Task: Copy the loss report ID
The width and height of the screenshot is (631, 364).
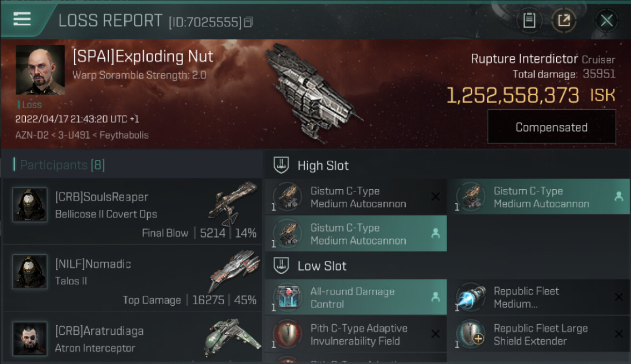Action: click(x=248, y=22)
